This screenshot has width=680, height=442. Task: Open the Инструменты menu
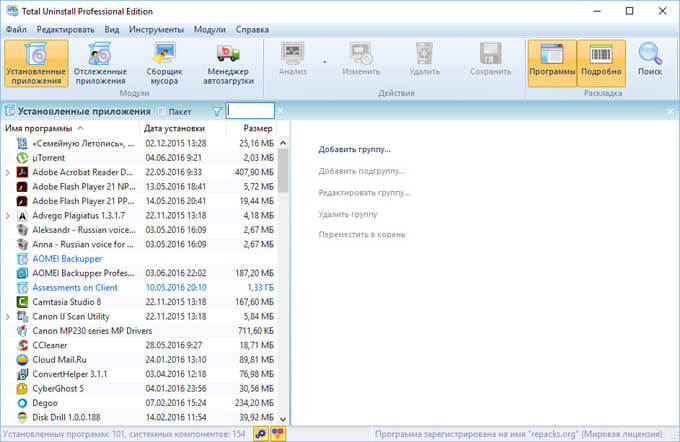156,29
